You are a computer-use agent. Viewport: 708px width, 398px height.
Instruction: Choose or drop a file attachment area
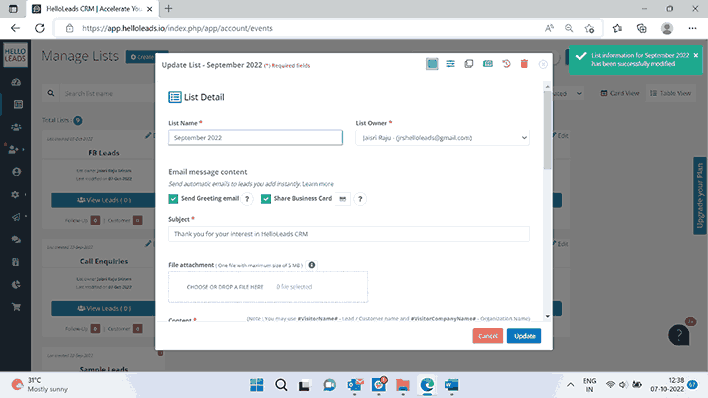click(268, 287)
